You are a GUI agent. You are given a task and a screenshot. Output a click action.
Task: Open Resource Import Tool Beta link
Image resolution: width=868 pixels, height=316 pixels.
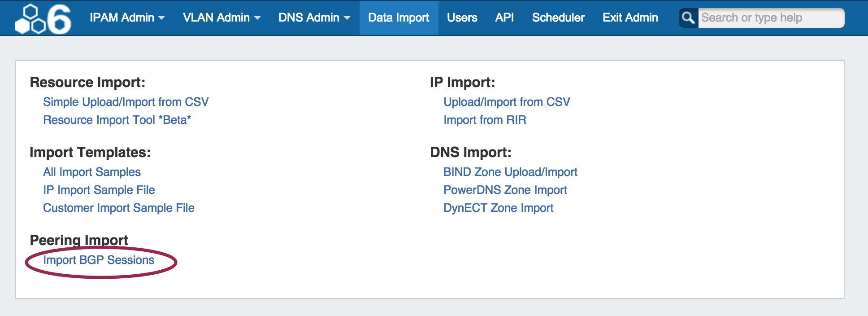point(117,120)
